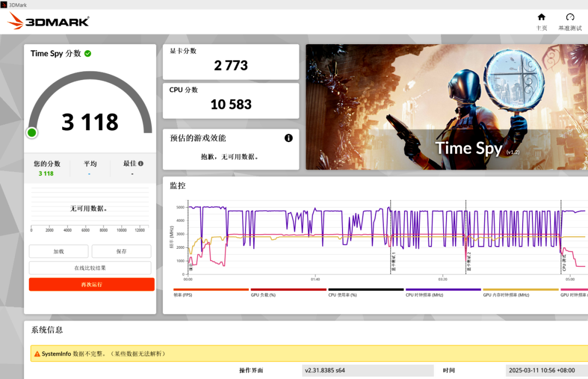Screen dimensions: 588x379
Task: Click the large score 3 118
Action: [x=90, y=123]
